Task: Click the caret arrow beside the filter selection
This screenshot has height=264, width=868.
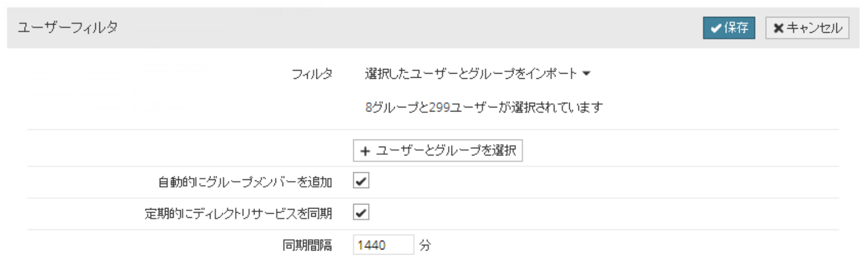Action: pos(587,74)
